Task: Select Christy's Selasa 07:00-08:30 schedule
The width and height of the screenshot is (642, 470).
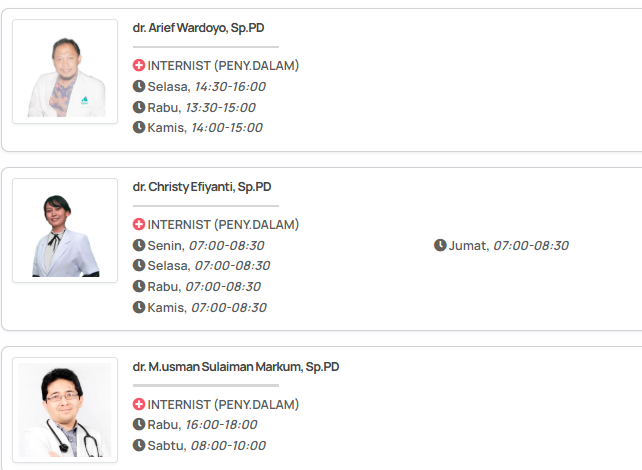Action: pos(208,266)
